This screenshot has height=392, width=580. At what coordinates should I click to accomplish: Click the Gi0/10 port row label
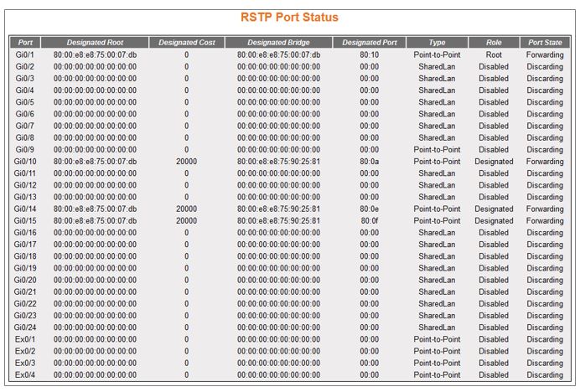[25, 162]
